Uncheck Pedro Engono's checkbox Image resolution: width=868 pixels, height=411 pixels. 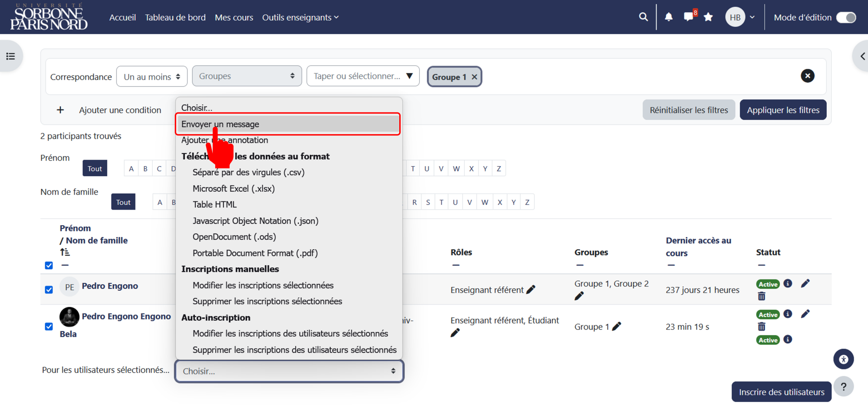[x=49, y=289]
